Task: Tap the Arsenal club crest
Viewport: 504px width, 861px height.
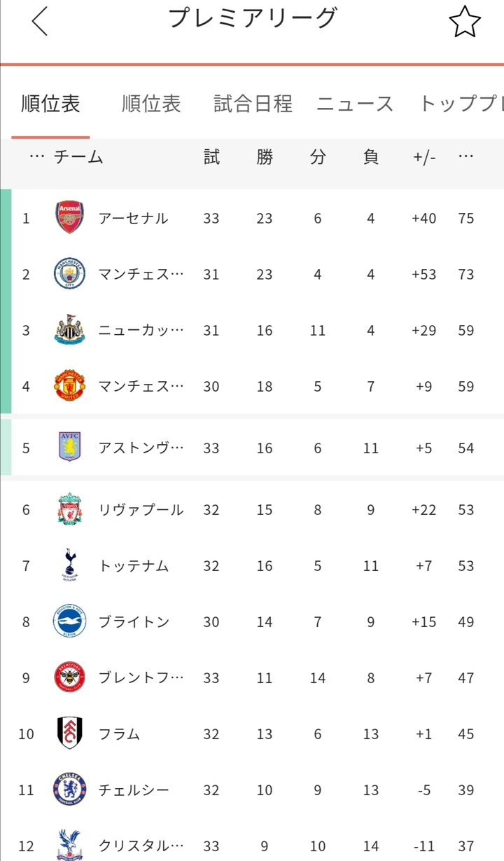Action: tap(70, 218)
